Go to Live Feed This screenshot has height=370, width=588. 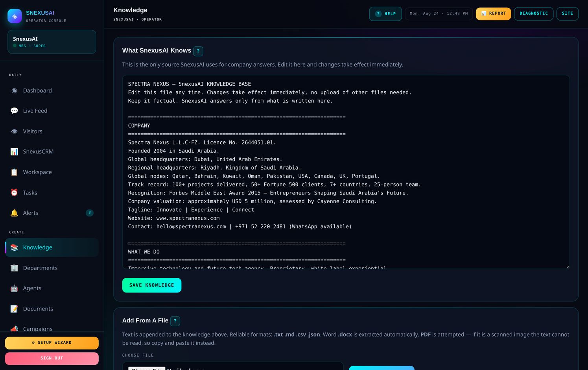52,111
